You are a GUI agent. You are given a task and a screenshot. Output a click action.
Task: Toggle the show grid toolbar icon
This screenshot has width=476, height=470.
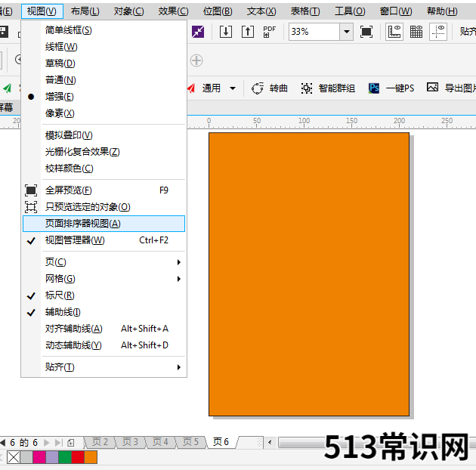coord(416,32)
